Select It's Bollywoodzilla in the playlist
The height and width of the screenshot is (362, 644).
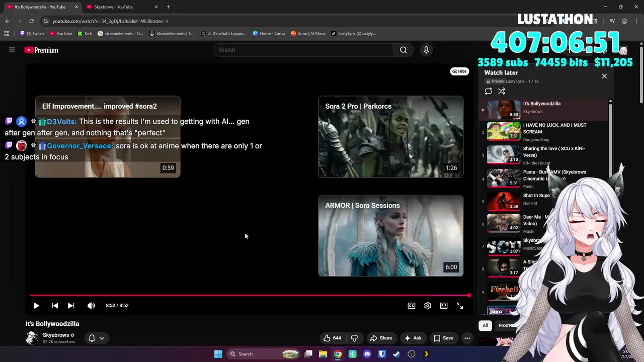click(x=544, y=110)
